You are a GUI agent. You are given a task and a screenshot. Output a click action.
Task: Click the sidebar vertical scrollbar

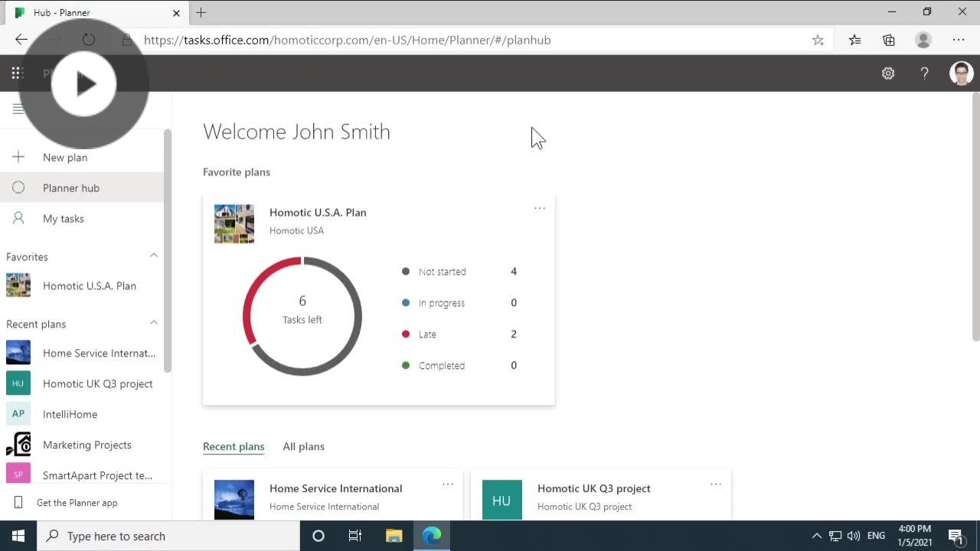pos(167,250)
